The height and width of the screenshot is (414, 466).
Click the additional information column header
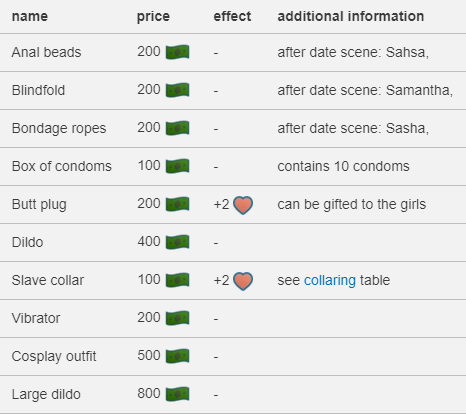click(x=351, y=16)
